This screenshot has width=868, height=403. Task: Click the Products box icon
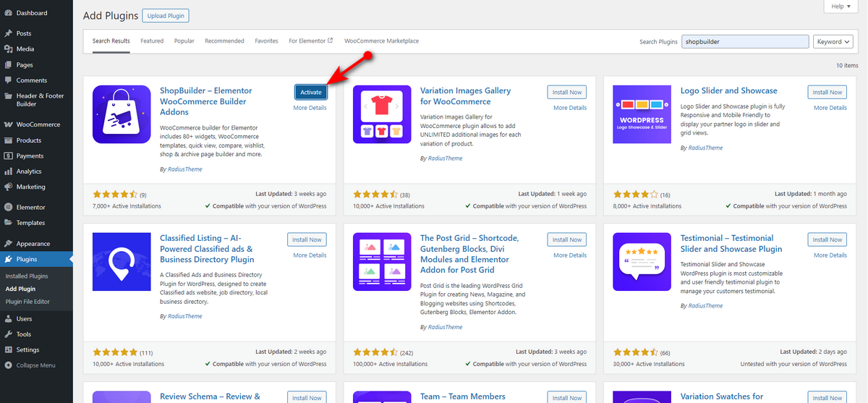point(8,140)
